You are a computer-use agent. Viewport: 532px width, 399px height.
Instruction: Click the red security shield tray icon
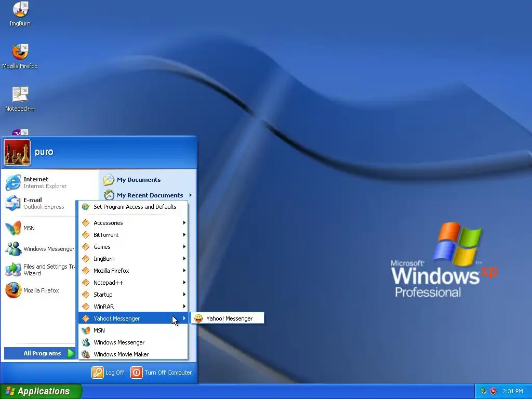(494, 391)
